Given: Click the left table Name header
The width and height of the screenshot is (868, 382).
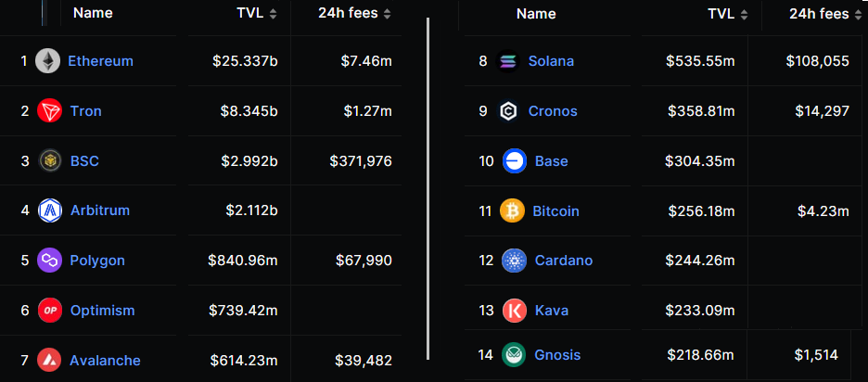Looking at the screenshot, I should 93,14.
